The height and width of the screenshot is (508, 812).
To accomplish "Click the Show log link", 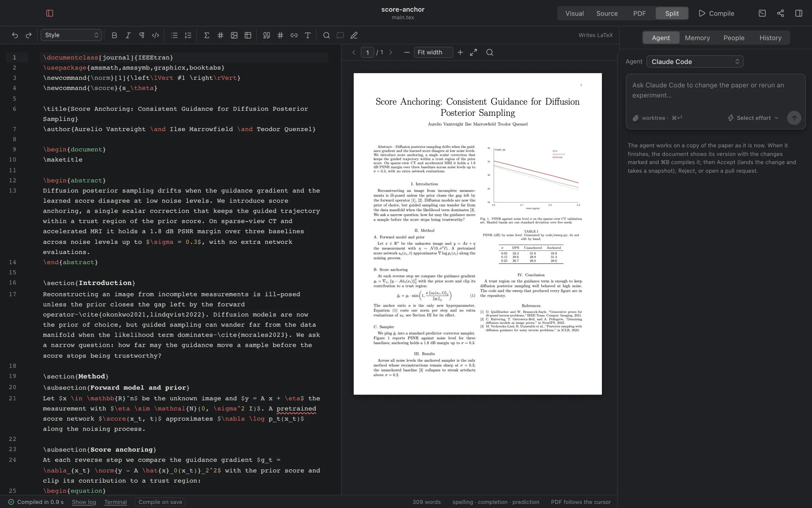I will pyautogui.click(x=84, y=502).
